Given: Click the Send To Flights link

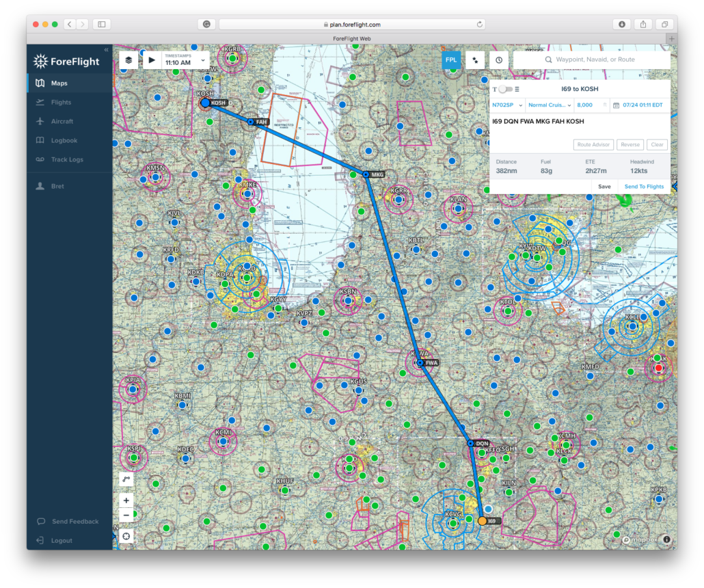Looking at the screenshot, I should pyautogui.click(x=645, y=186).
